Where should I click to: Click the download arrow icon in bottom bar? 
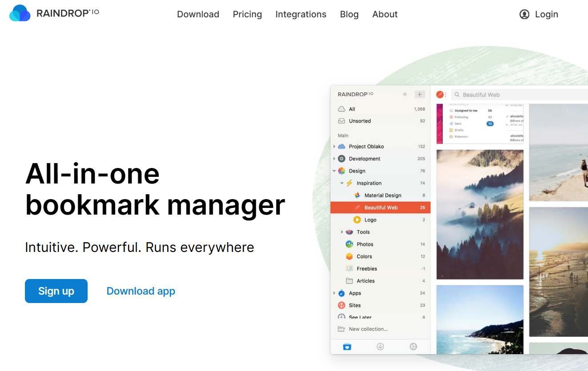pos(380,347)
